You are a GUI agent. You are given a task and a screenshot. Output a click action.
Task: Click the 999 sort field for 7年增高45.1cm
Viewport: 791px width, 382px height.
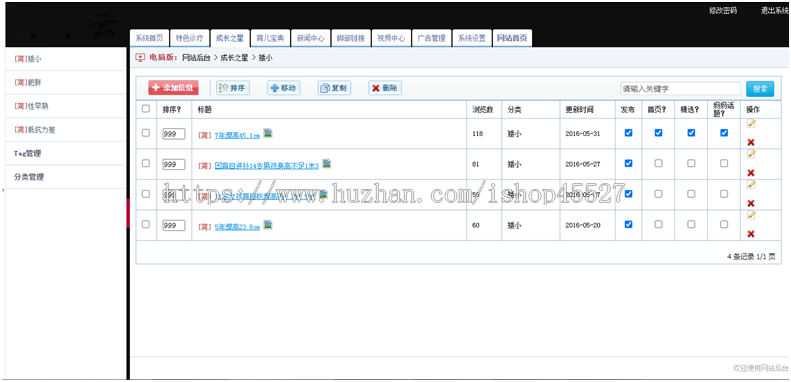pos(174,134)
